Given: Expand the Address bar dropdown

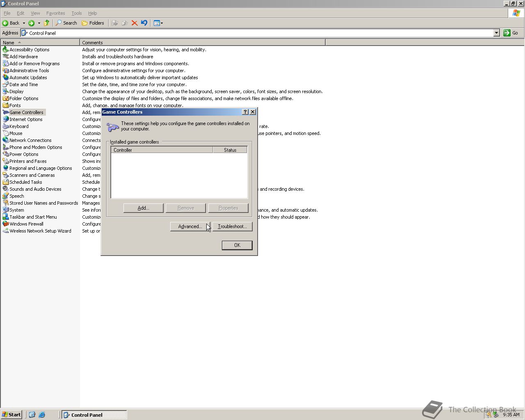Looking at the screenshot, I should point(496,33).
